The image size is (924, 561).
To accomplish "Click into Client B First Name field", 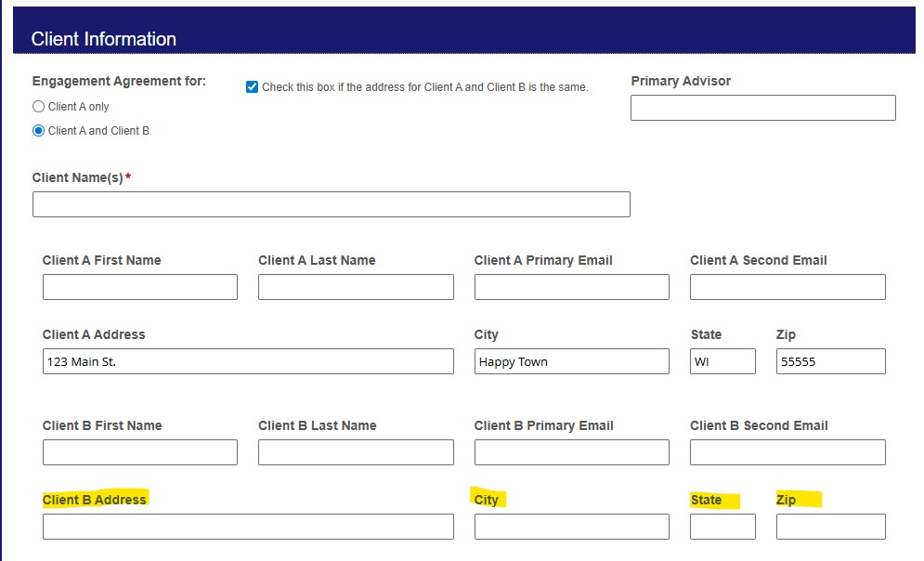I will pyautogui.click(x=140, y=452).
